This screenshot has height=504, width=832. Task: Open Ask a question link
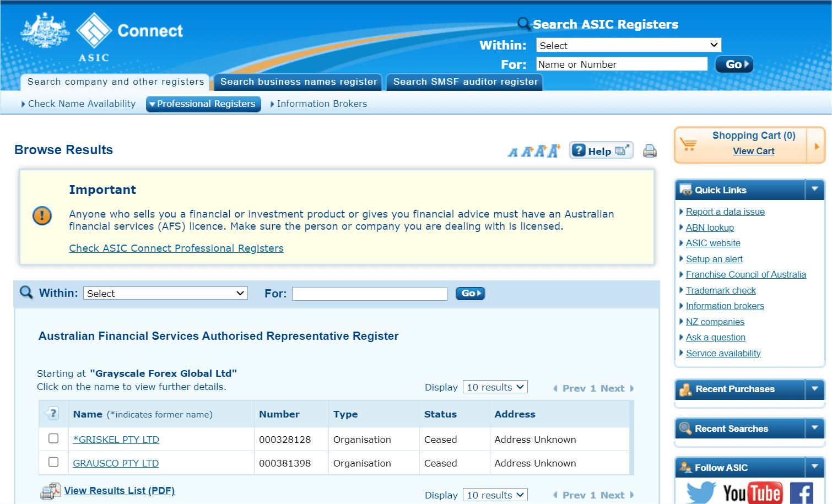(x=715, y=337)
